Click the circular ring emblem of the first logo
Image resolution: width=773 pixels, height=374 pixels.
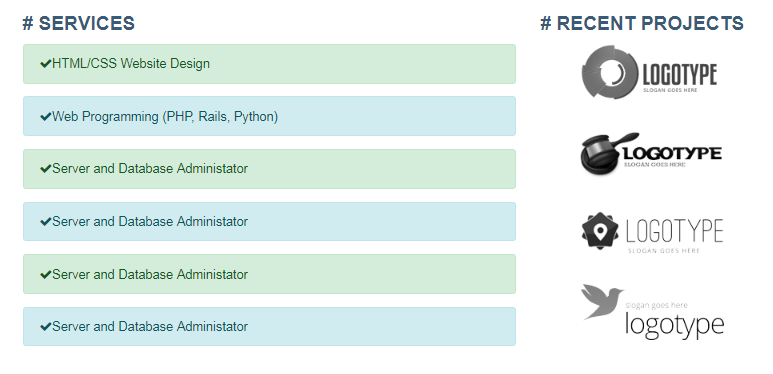click(610, 72)
